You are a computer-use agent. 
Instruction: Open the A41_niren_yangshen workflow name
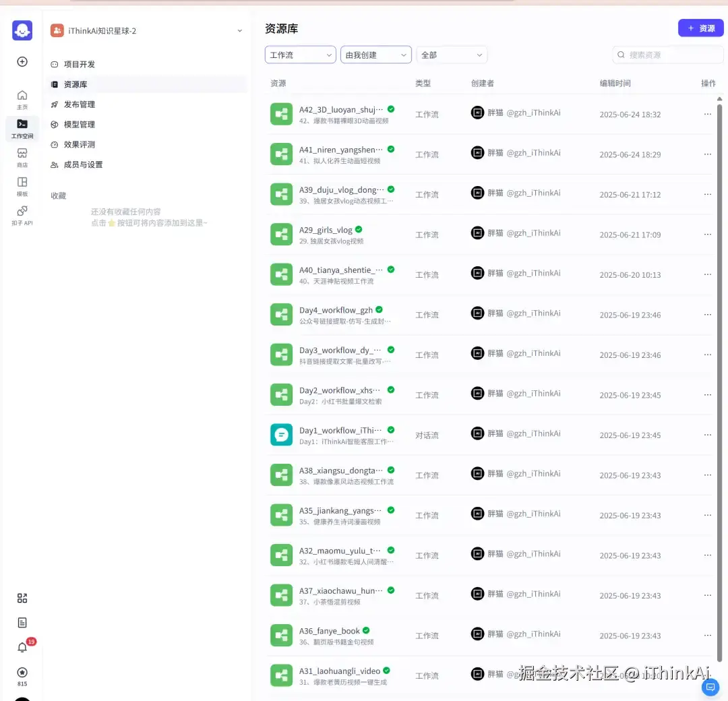341,150
